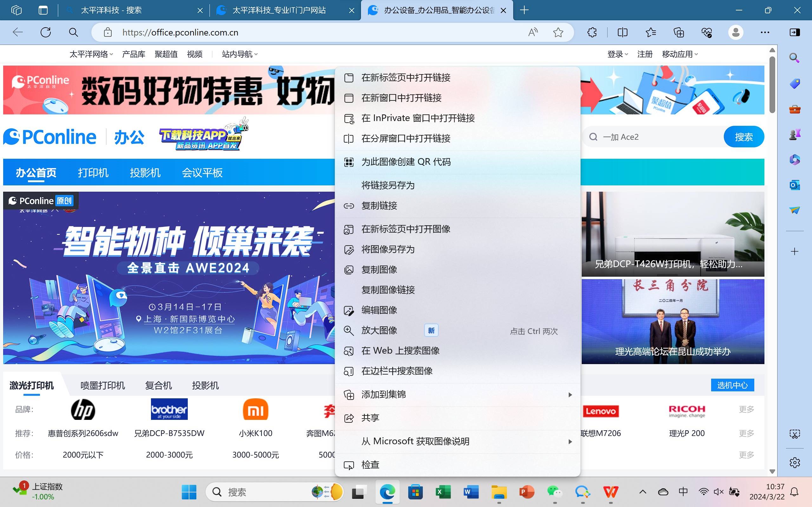
Task: Choose 复制链接 in the context menu
Action: [379, 206]
